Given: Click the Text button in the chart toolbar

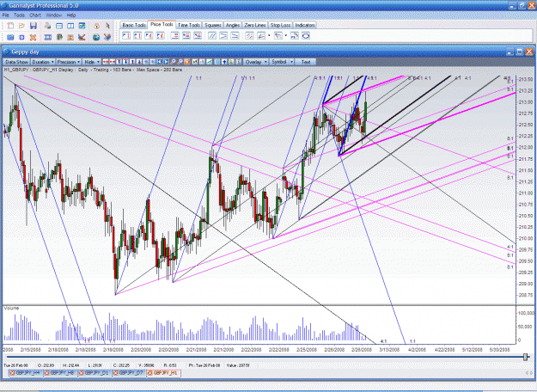Looking at the screenshot, I should pyautogui.click(x=306, y=62).
